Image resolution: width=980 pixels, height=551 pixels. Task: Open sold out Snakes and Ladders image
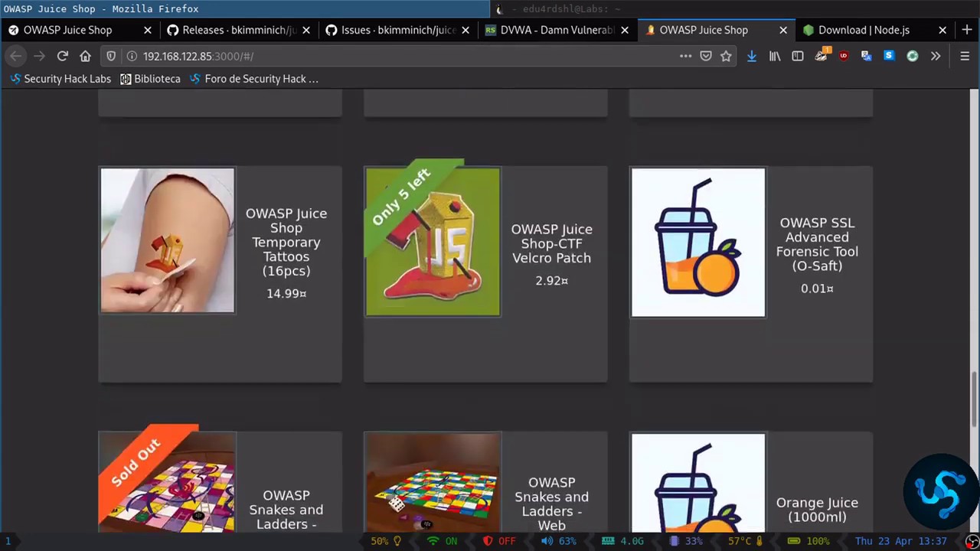click(168, 483)
